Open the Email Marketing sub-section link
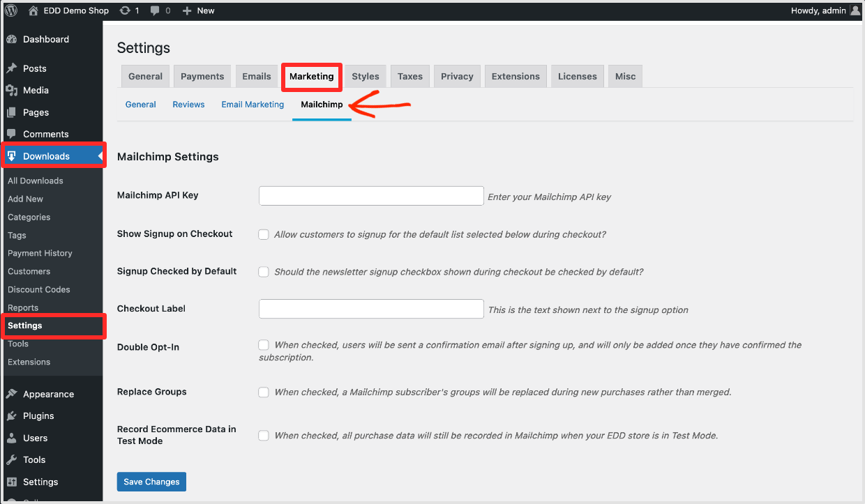The height and width of the screenshot is (504, 865). coord(253,105)
